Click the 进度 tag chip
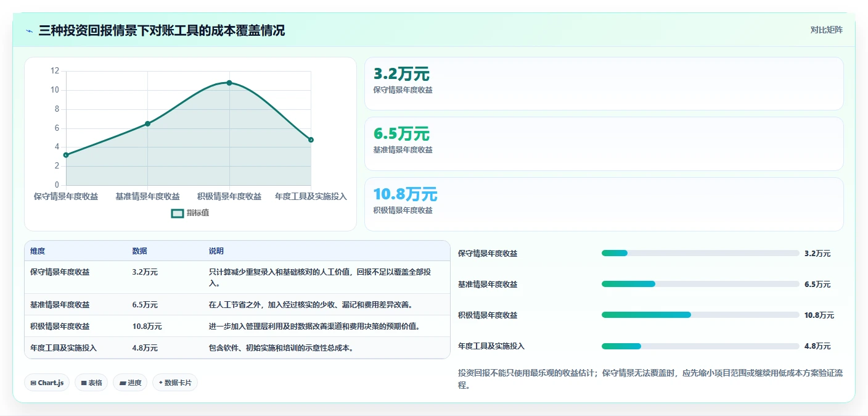868x416 pixels. point(130,383)
